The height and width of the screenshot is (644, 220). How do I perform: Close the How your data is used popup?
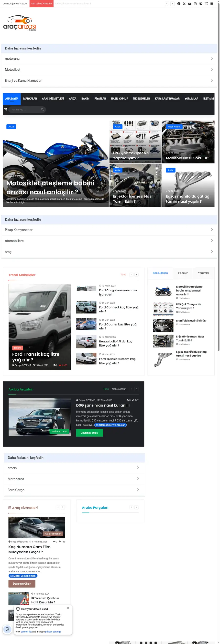pyautogui.click(x=68, y=608)
